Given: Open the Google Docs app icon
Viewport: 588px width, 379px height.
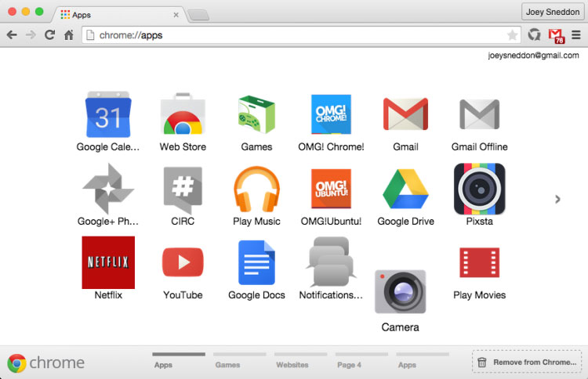Looking at the screenshot, I should pyautogui.click(x=256, y=262).
